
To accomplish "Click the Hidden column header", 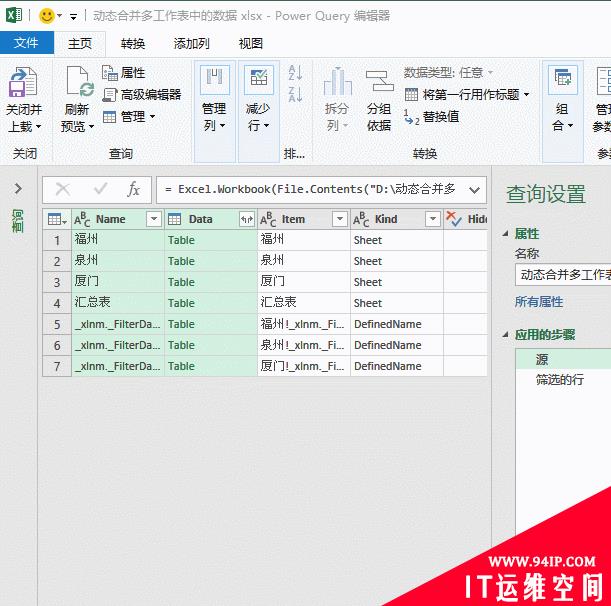I will [x=466, y=219].
